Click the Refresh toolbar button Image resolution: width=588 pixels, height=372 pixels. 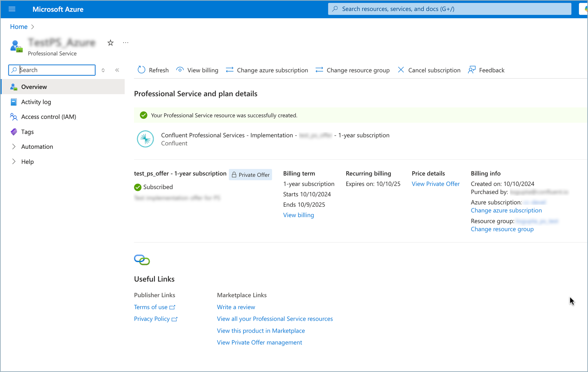153,70
